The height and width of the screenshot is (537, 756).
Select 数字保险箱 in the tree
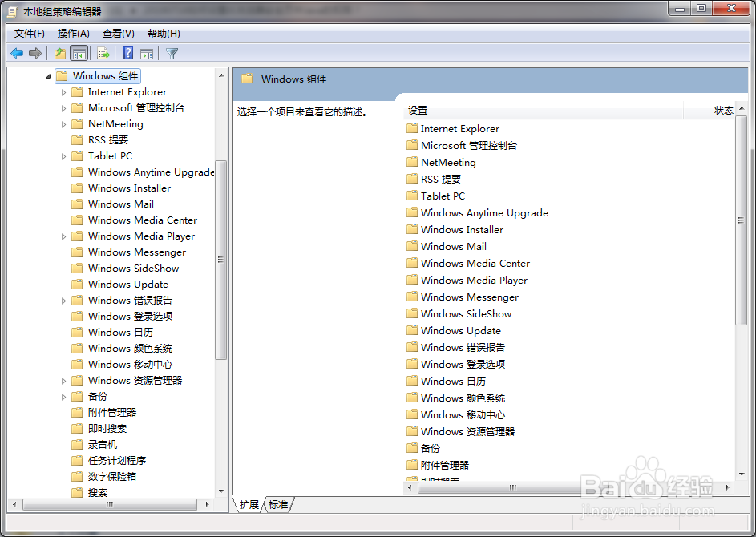pos(112,476)
